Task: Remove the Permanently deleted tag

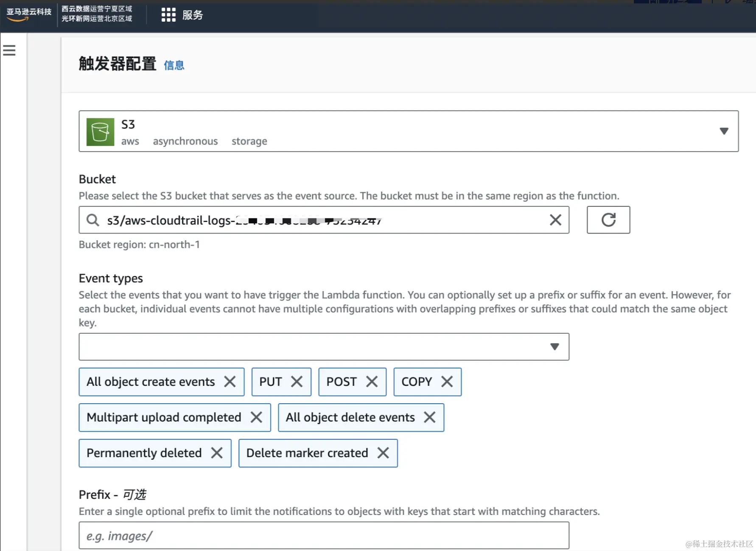Action: pyautogui.click(x=217, y=453)
